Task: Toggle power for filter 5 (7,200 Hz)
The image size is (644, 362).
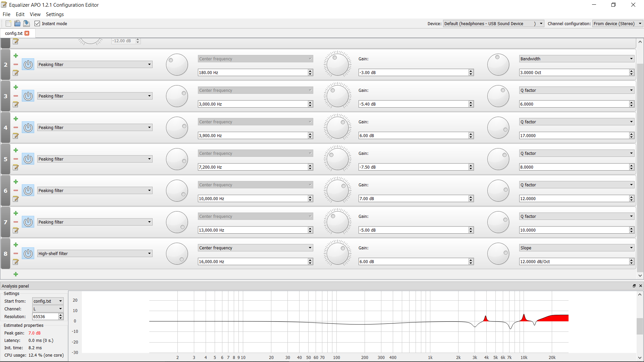Action: [x=28, y=159]
